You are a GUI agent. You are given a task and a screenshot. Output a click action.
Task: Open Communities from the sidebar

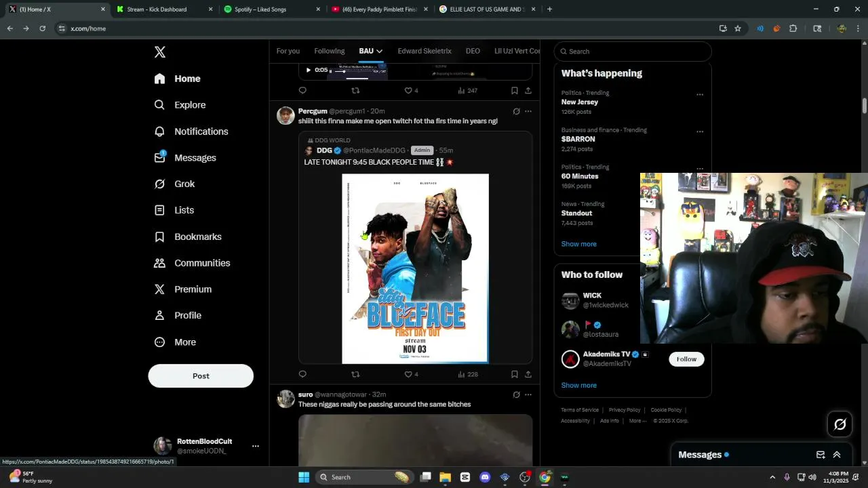(x=192, y=263)
